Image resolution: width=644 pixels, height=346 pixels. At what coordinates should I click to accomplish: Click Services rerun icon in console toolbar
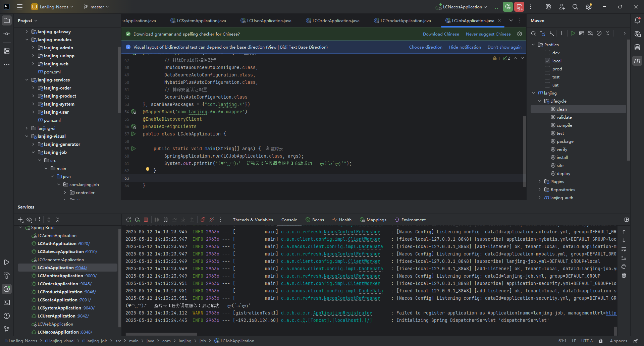click(128, 220)
